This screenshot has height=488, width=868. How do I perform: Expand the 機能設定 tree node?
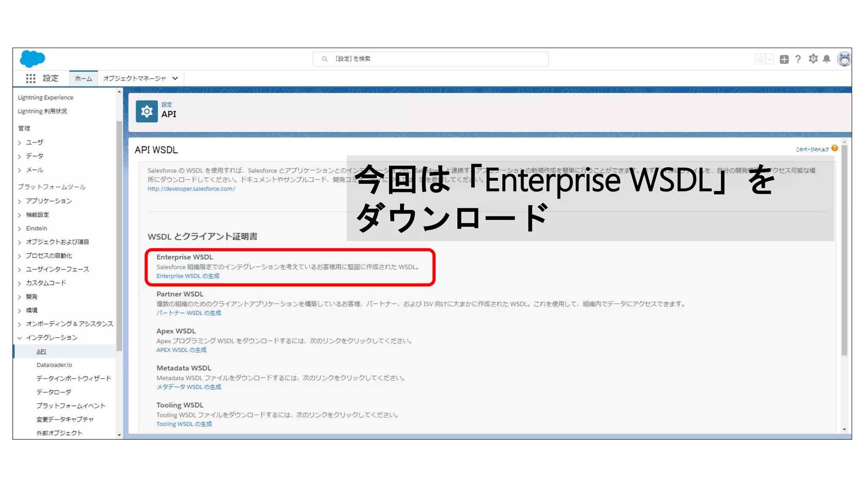click(x=19, y=215)
